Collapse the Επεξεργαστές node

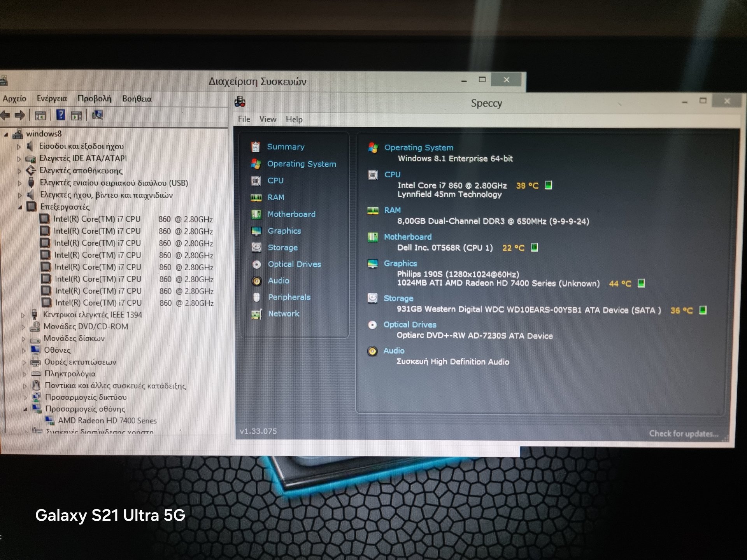(20, 207)
